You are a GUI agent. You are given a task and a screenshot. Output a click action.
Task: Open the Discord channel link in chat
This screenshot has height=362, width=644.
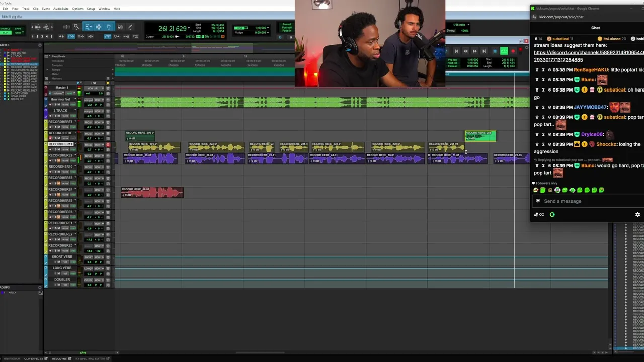click(588, 56)
